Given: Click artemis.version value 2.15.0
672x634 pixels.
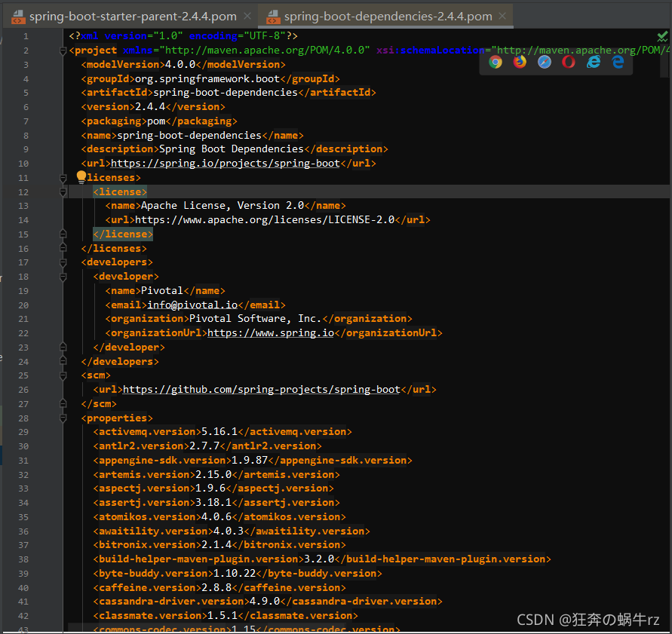Looking at the screenshot, I should 213,475.
